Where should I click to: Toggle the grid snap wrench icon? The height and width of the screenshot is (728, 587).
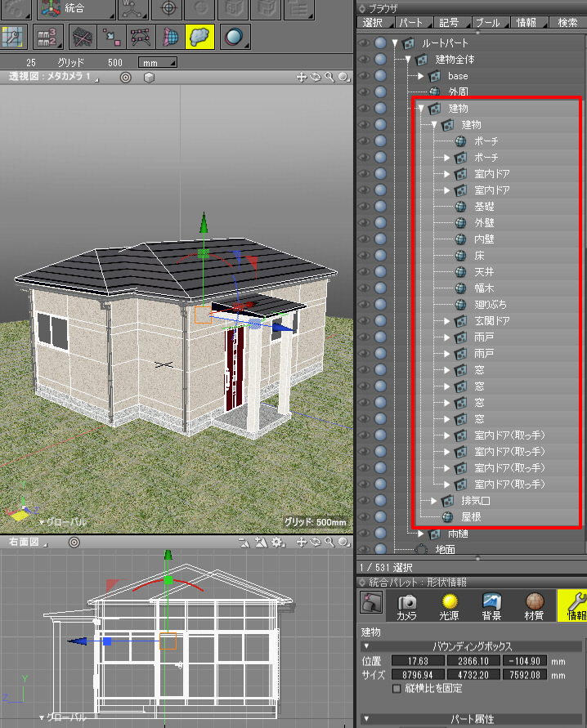13,37
